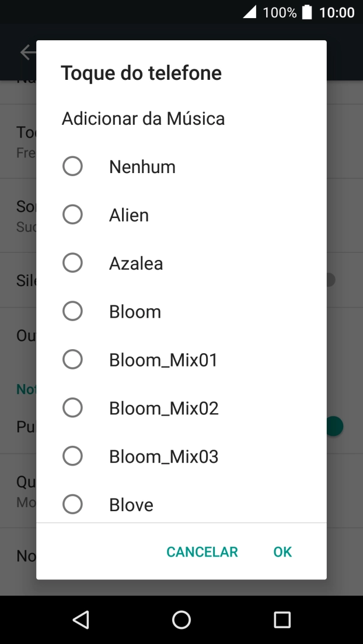Tap the back arrow in the toolbar
Screen dimensions: 363x644
[27, 52]
